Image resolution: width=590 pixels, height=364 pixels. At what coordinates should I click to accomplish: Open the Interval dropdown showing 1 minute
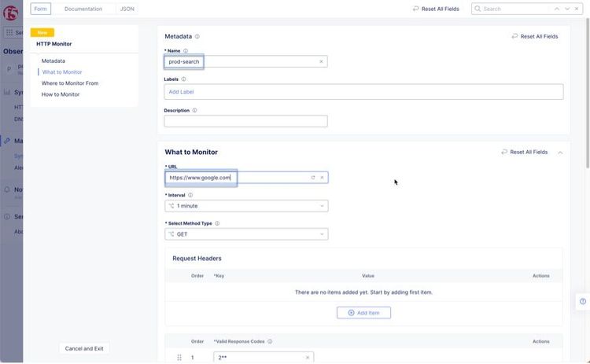pyautogui.click(x=246, y=206)
